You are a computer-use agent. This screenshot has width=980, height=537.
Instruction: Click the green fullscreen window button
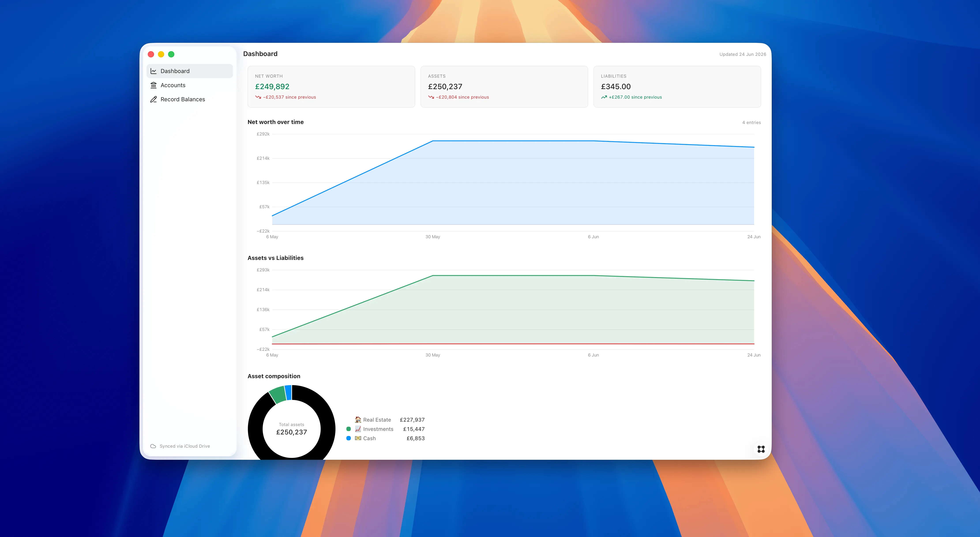coord(171,54)
